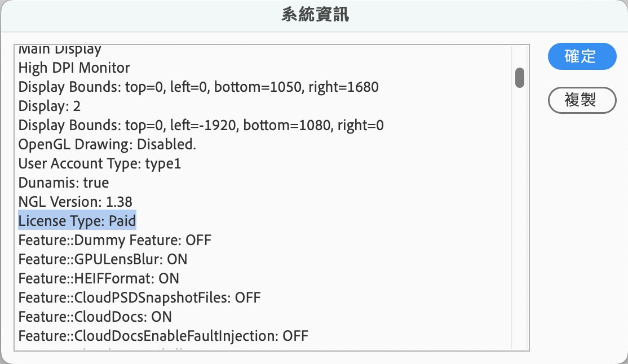628x364 pixels.
Task: Click the NGL Version: 1.38 line
Action: pos(76,202)
